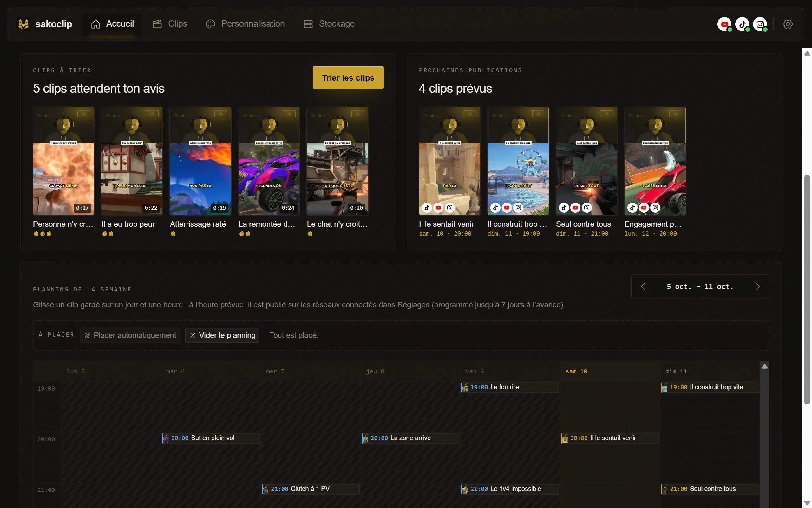Click the sam 10 day header
This screenshot has height=508, width=812.
click(576, 371)
